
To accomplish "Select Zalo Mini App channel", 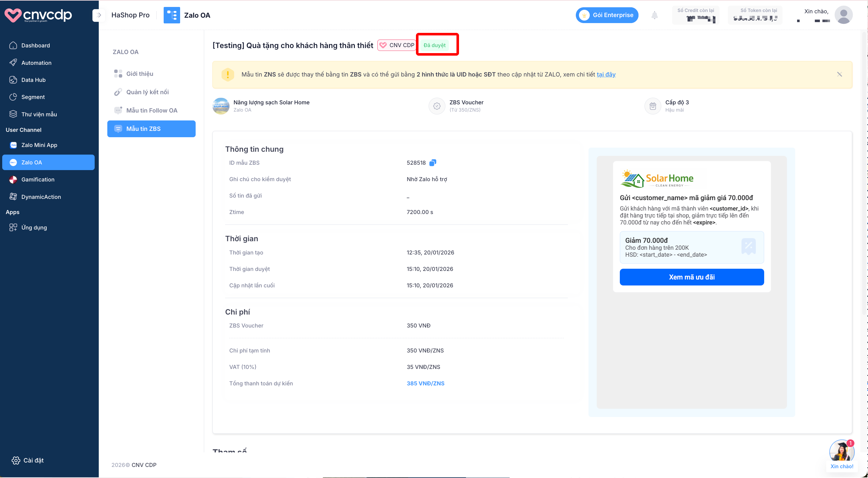I will (39, 145).
